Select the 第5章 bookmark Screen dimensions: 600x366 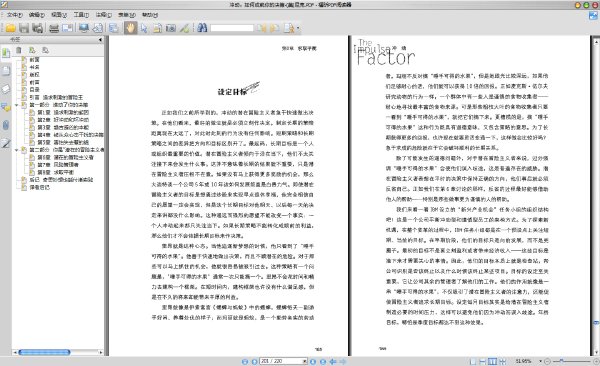tap(63, 142)
